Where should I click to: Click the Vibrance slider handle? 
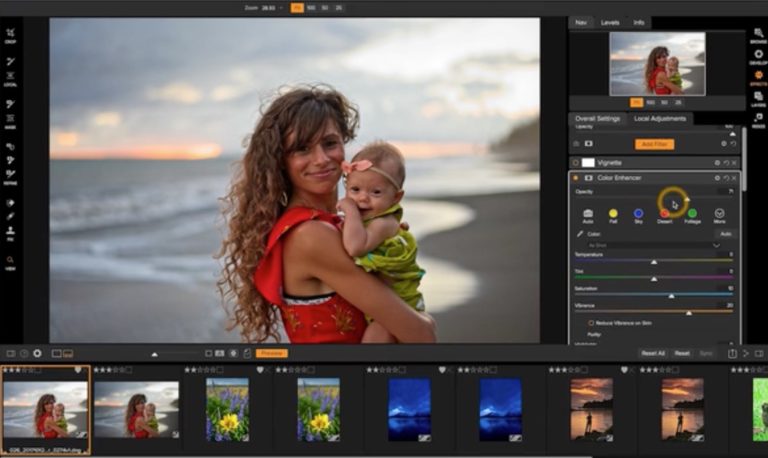pos(689,313)
